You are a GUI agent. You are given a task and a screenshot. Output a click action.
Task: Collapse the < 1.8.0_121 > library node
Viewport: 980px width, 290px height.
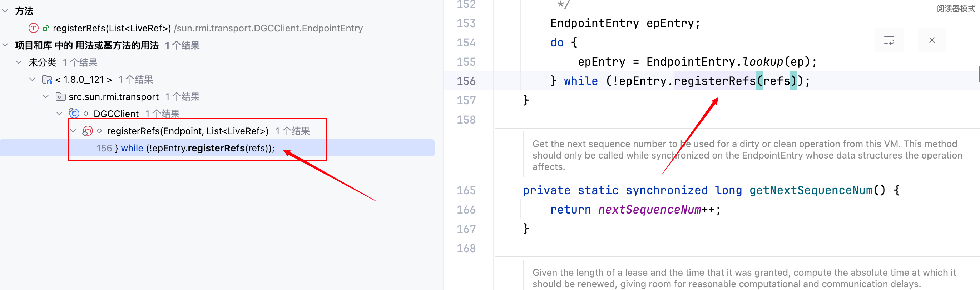coord(32,80)
